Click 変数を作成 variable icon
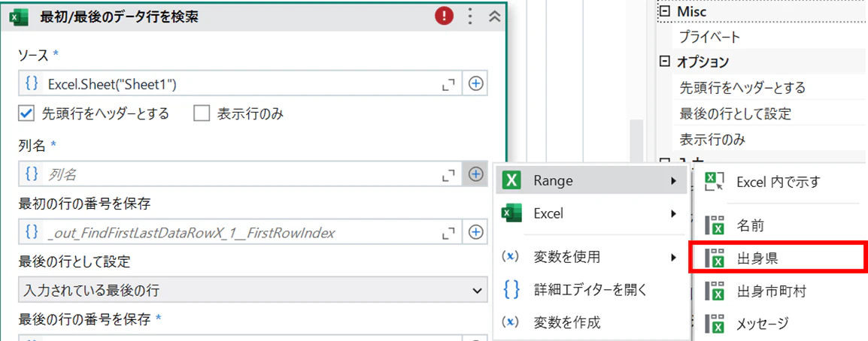 (511, 322)
